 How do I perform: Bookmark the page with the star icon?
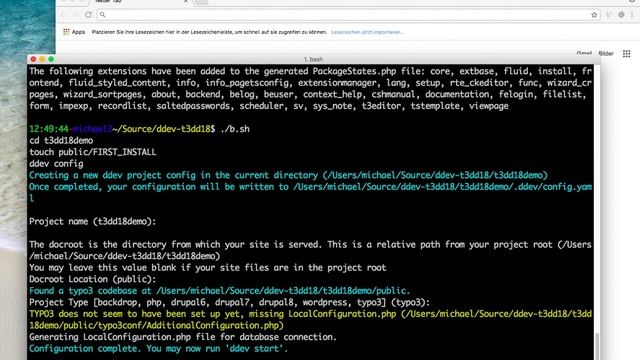(x=594, y=15)
